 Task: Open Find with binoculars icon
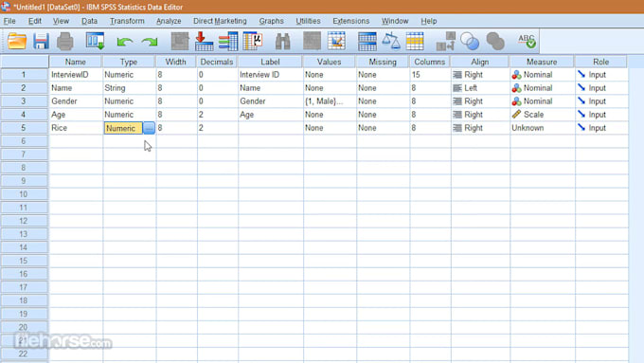[x=282, y=42]
